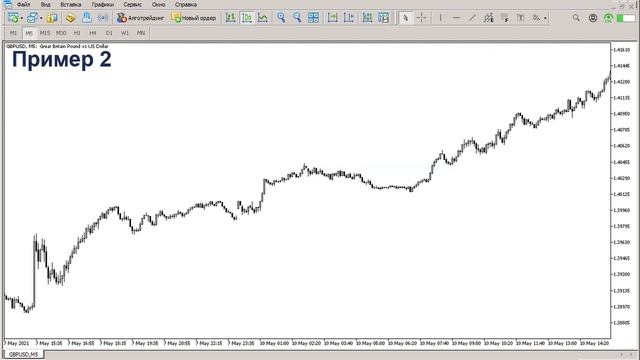The image size is (640, 360).
Task: Click the search magnifier icon
Action: click(x=576, y=18)
